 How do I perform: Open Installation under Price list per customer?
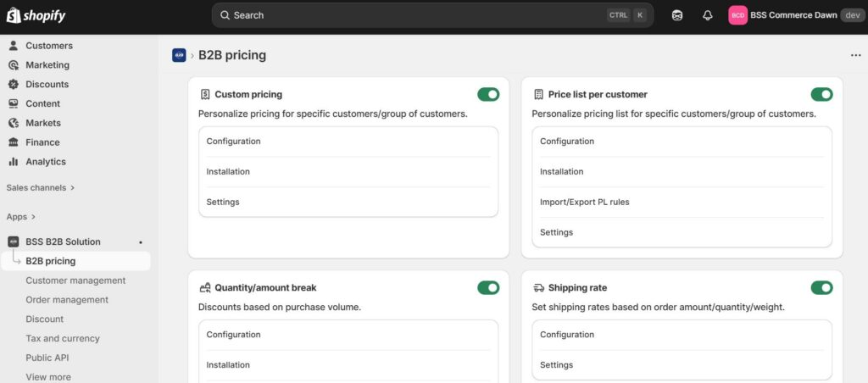(x=682, y=172)
